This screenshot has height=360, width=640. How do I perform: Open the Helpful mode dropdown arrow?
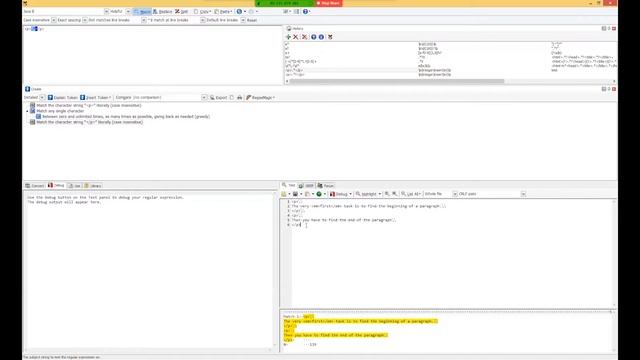tap(128, 11)
